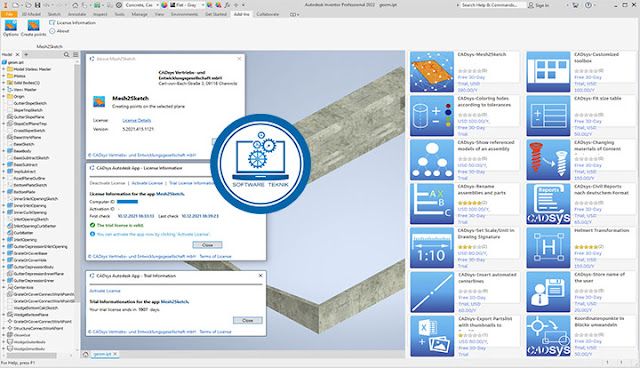
Task: Switch to the Sketch ribbon tab
Action: pyautogui.click(x=54, y=14)
